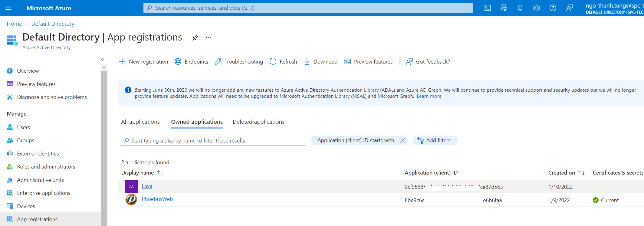Open Preview features in the toolbar
644x226 pixels.
368,62
